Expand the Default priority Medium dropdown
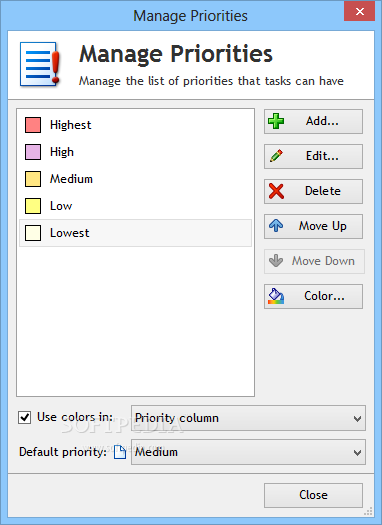 [248, 452]
